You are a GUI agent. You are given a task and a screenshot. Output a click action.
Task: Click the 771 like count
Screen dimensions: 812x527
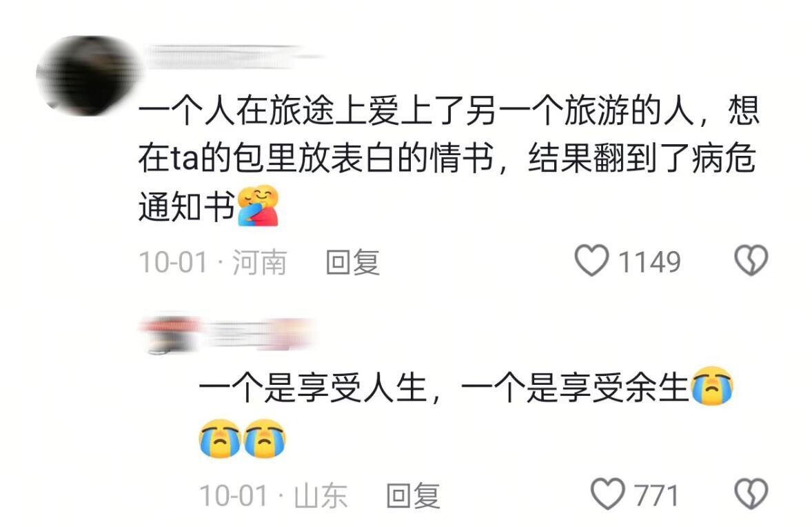coord(657,495)
